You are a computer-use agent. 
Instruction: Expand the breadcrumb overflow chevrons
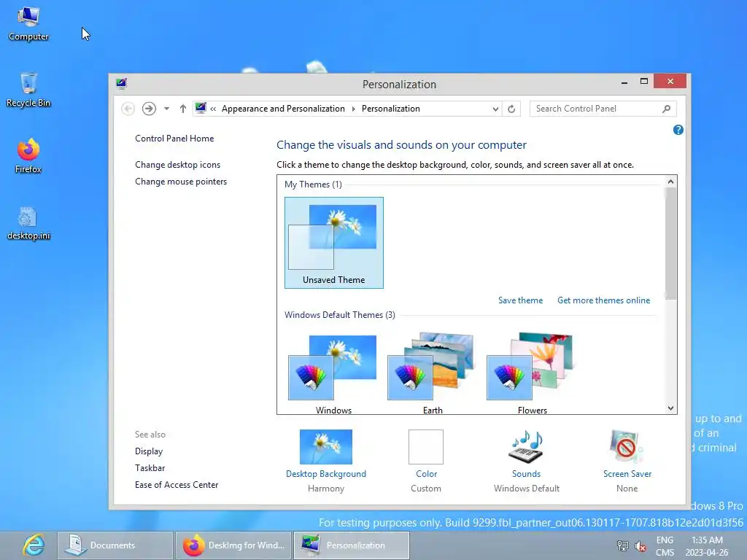point(213,109)
